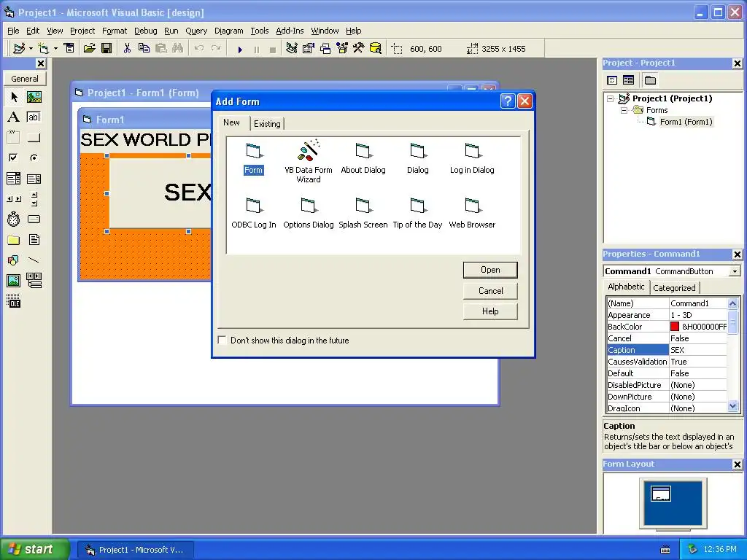Switch to the Existing tab
747x560 pixels.
[267, 124]
